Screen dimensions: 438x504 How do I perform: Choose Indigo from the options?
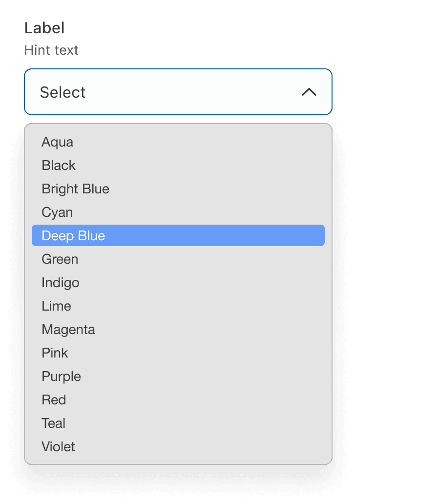click(61, 283)
